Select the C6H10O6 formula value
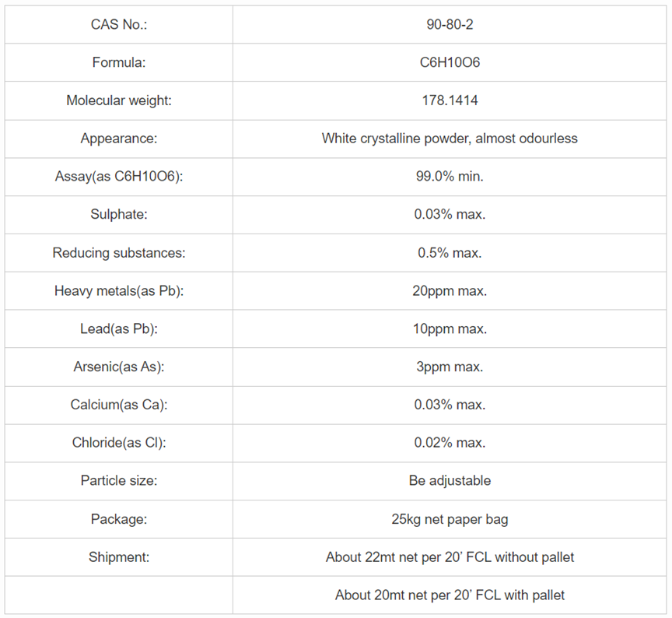Viewport: 672px width, 618px height. (x=450, y=62)
